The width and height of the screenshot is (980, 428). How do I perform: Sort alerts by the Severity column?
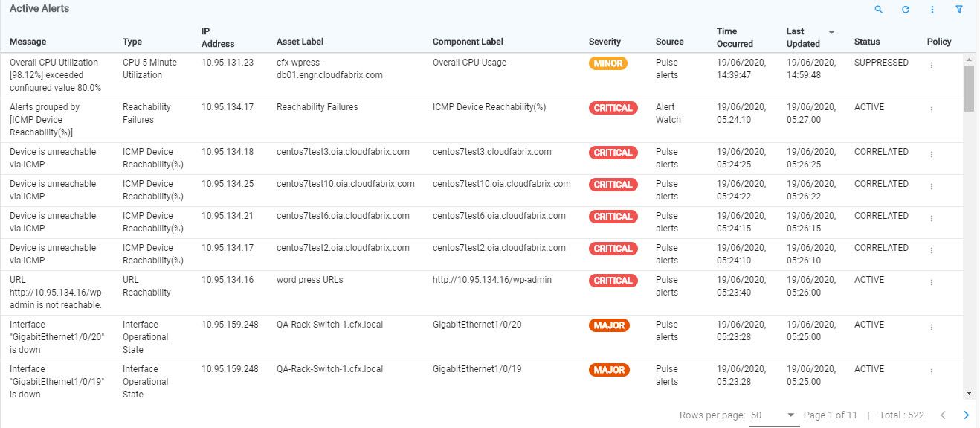pos(605,42)
